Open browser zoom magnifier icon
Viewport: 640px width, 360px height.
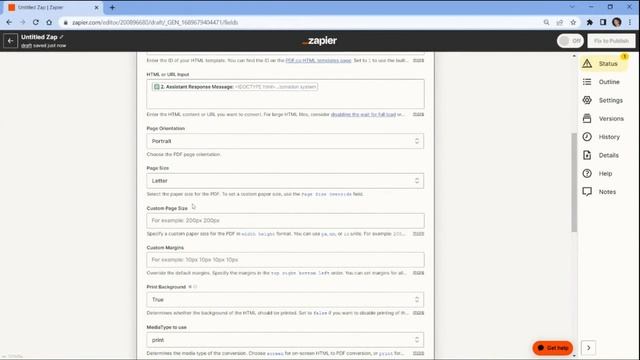(546, 22)
